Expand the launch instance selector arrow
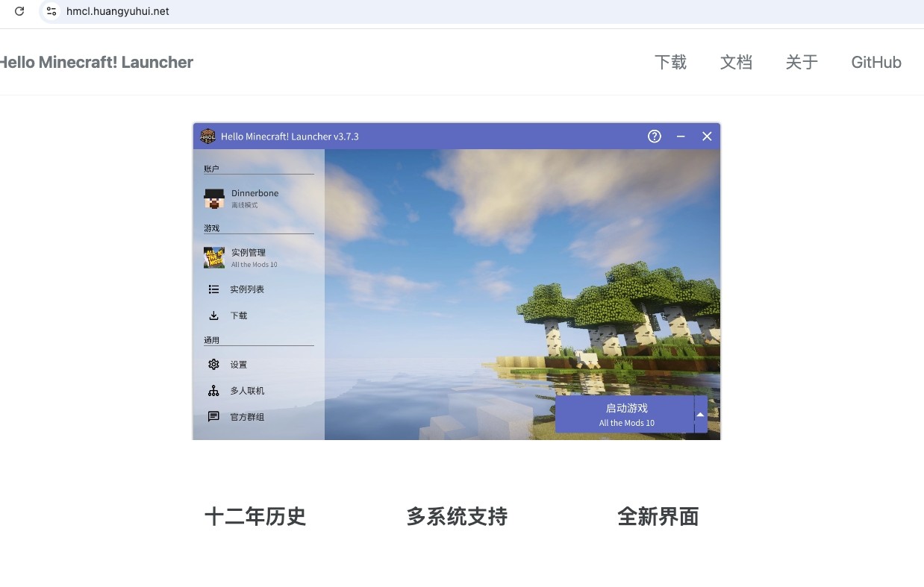Viewport: 924px width, 587px height. (699, 413)
